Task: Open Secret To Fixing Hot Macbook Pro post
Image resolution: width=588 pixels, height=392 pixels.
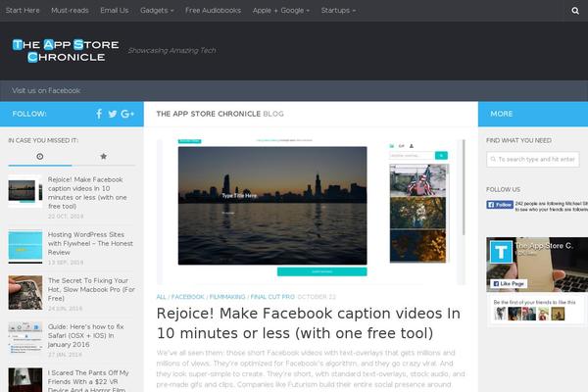Action: [91, 290]
